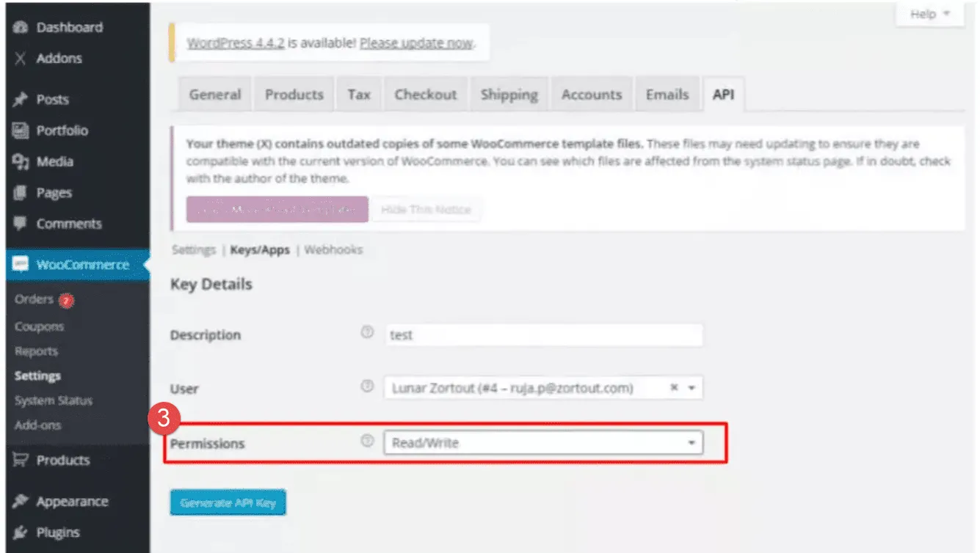Image resolution: width=980 pixels, height=553 pixels.
Task: Click the Please update now link
Action: click(416, 43)
